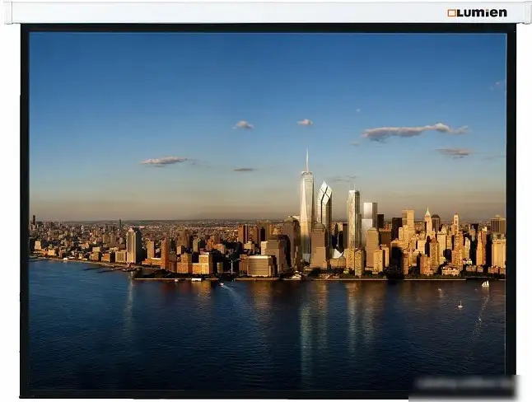The image size is (532, 402).
Task: Click the small dark cloud above skyline center
Action: [x=244, y=170]
